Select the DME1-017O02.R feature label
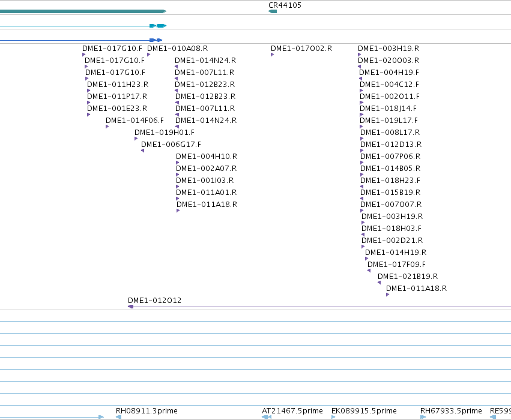Viewport: 511px width, 420px height. pos(301,49)
